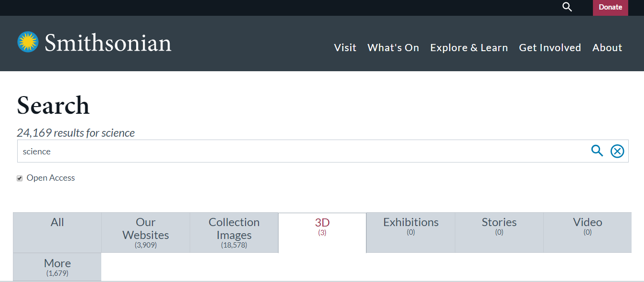Click the search magnifier icon in top bar
644x282 pixels.
click(567, 7)
